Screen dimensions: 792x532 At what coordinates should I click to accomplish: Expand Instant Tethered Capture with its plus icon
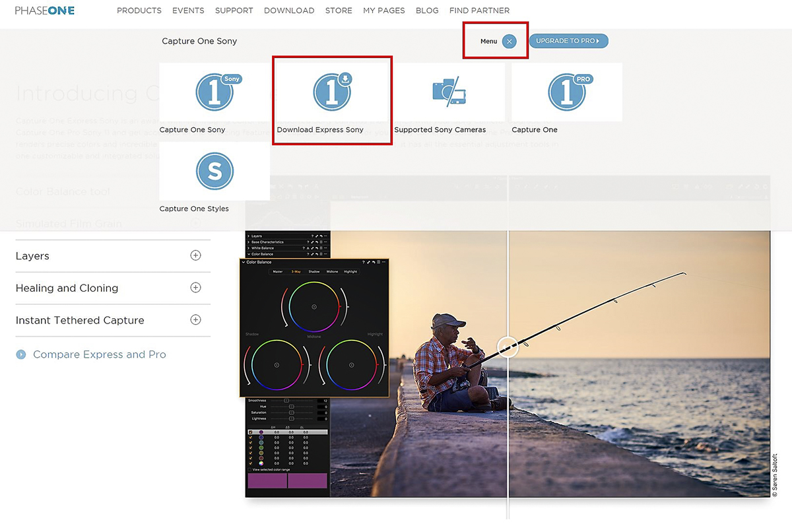point(195,320)
